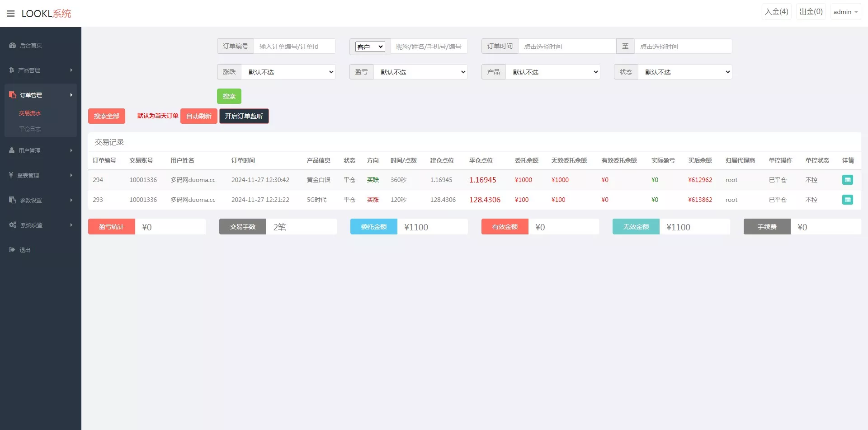The height and width of the screenshot is (430, 868).
Task: Click the 订单管理 orders icon
Action: 12,95
